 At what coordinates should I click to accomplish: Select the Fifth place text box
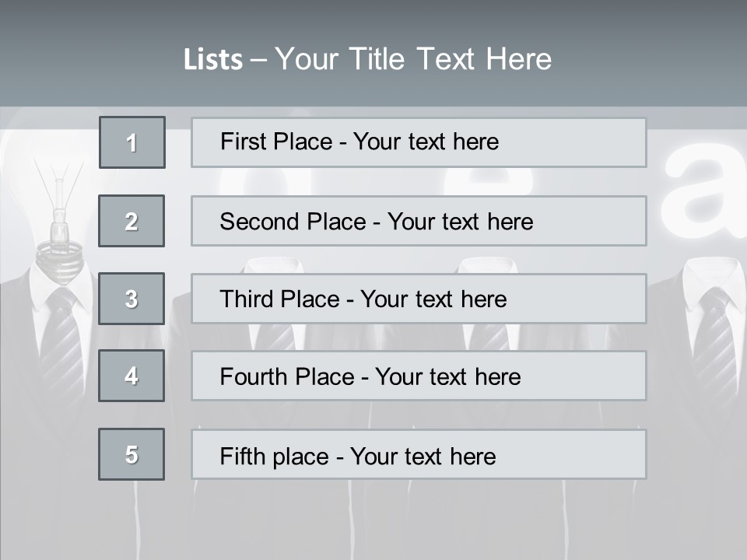[419, 454]
